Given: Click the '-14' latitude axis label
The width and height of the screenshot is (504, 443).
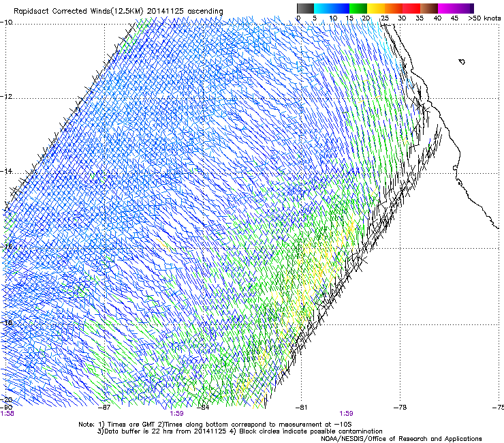Looking at the screenshot, I should (x=6, y=172).
